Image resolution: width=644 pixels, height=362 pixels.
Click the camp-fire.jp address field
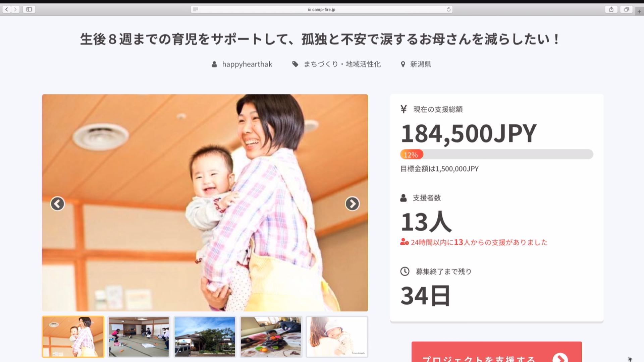point(322,9)
